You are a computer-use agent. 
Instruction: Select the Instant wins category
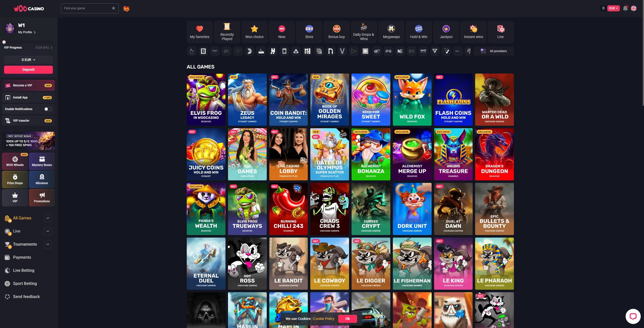click(x=473, y=32)
